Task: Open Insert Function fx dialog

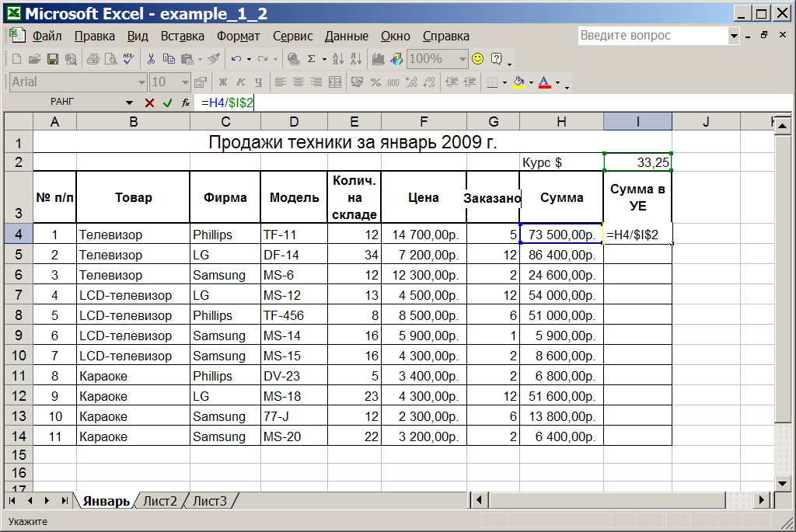Action: pos(186,103)
